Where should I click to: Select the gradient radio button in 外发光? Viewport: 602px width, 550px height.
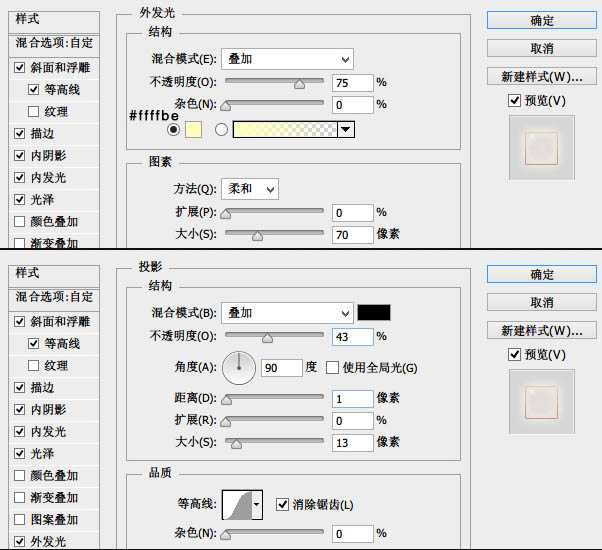point(221,130)
